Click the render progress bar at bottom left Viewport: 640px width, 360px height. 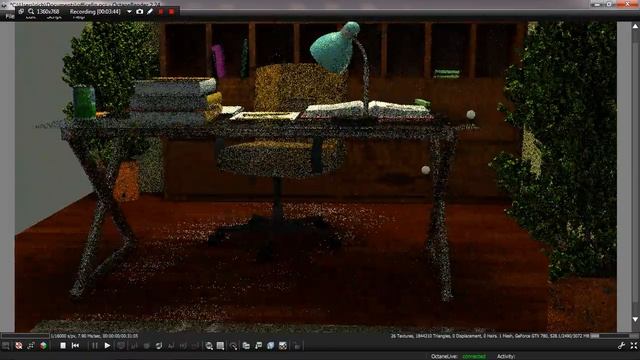(25, 336)
